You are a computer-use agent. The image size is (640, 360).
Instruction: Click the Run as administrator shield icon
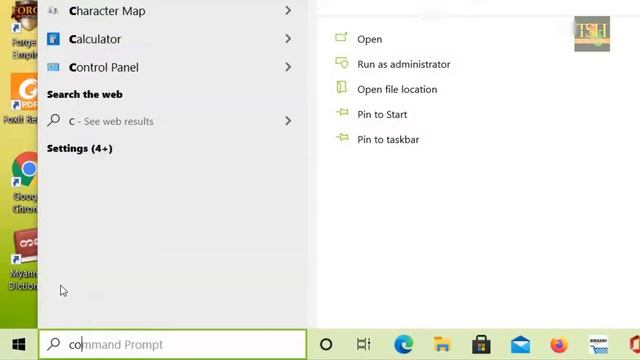point(342,62)
